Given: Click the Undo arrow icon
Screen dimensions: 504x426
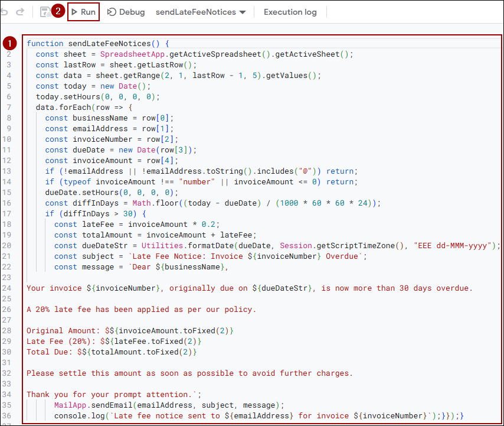Looking at the screenshot, I should pyautogui.click(x=6, y=12).
